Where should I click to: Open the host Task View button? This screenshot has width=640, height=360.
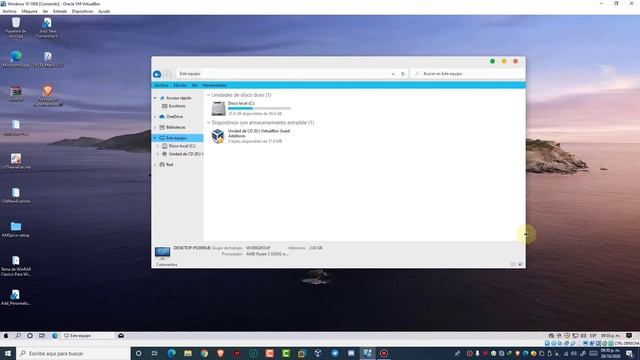[155, 353]
